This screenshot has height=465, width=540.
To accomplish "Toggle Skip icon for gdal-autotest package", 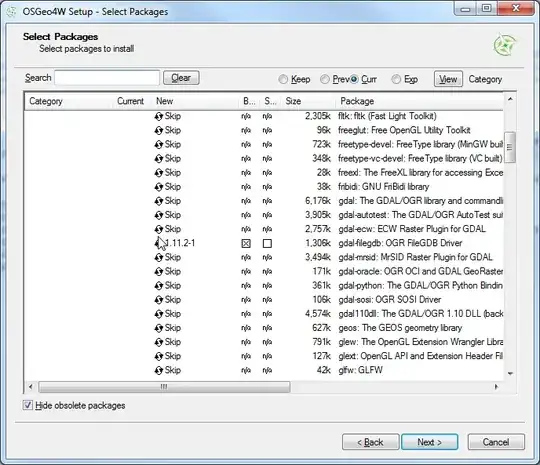I will 158,215.
